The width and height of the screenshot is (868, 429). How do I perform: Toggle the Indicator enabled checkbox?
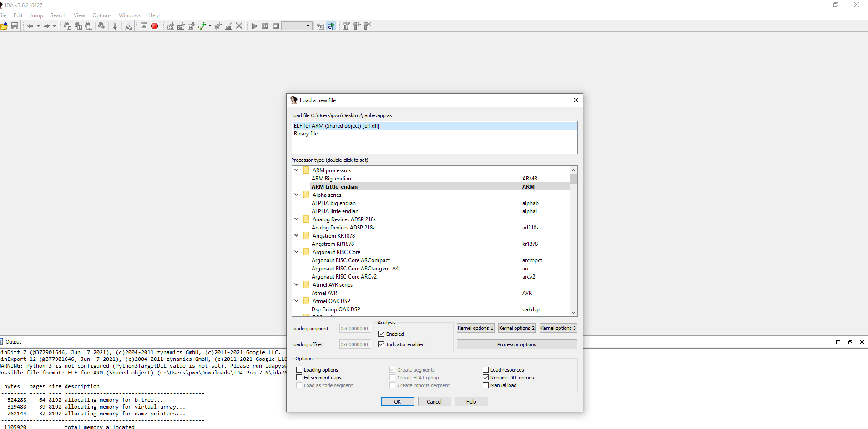click(x=382, y=344)
